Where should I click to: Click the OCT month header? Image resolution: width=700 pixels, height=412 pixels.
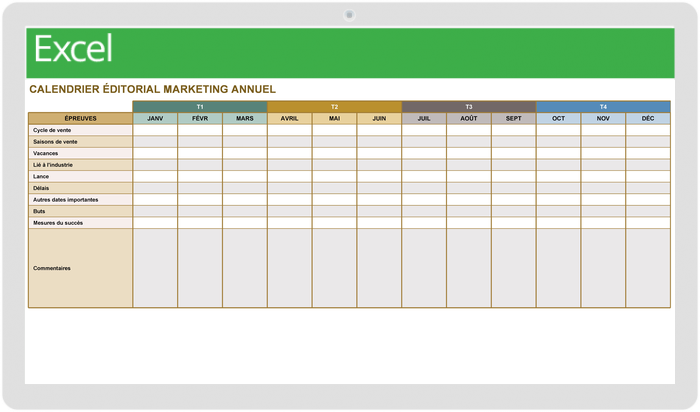pos(558,118)
